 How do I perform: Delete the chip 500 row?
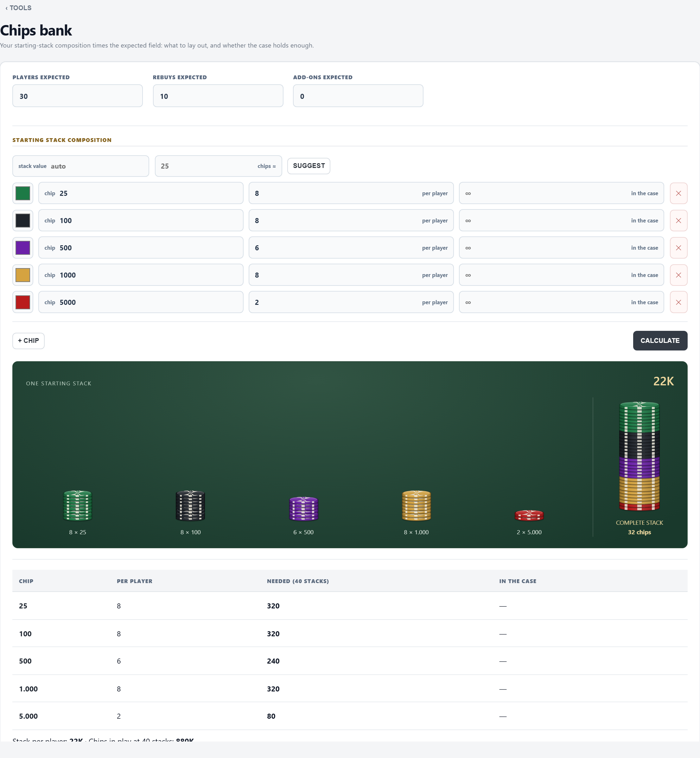tap(678, 248)
